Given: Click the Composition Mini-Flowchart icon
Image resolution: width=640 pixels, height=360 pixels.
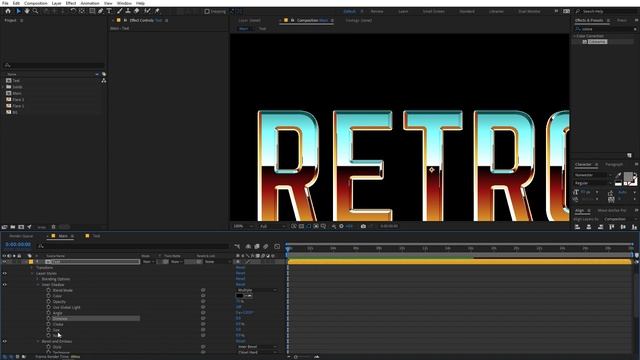Looking at the screenshot, I should pos(238,246).
